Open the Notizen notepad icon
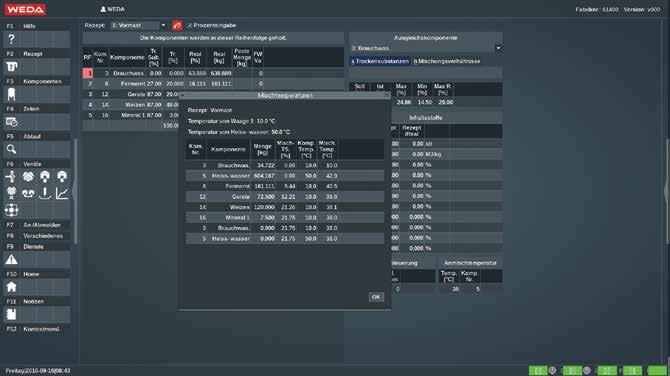The height and width of the screenshot is (376, 670). coord(11,314)
